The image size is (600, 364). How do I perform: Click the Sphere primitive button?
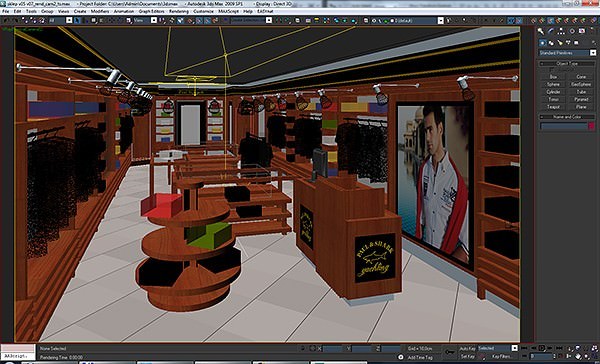[x=553, y=84]
